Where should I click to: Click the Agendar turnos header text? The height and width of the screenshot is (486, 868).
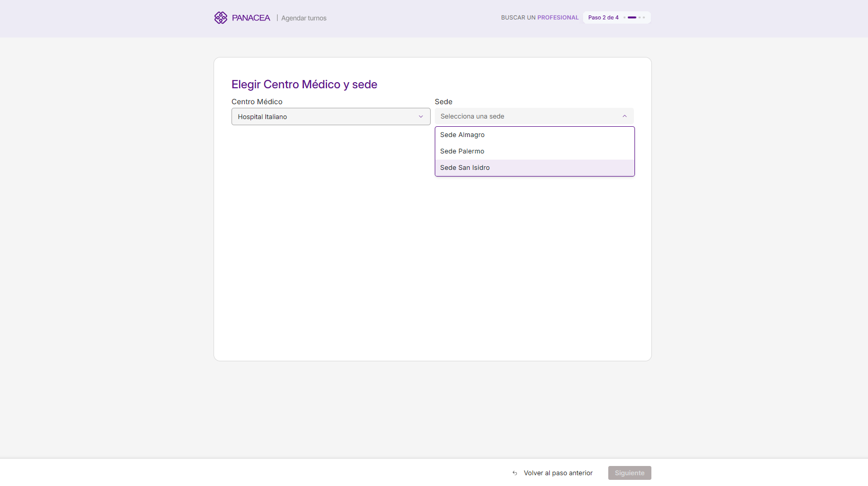[304, 18]
